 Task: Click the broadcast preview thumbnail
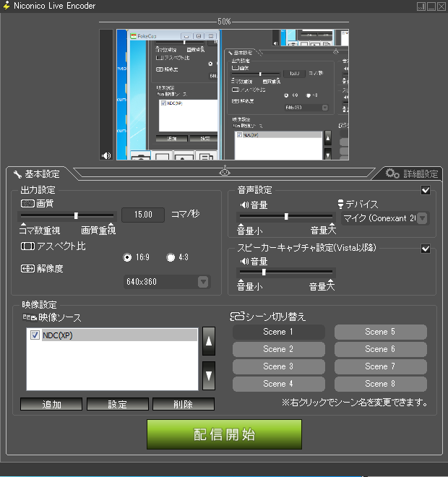tap(233, 95)
